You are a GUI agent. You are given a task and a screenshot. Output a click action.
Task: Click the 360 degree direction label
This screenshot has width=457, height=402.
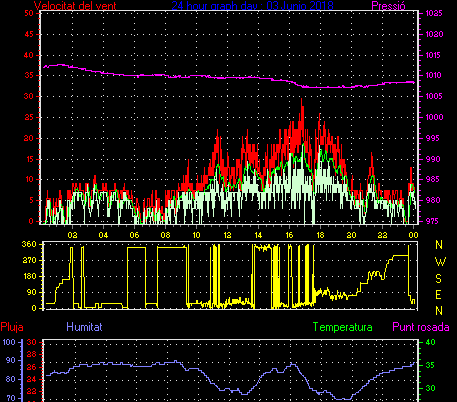tap(29, 244)
